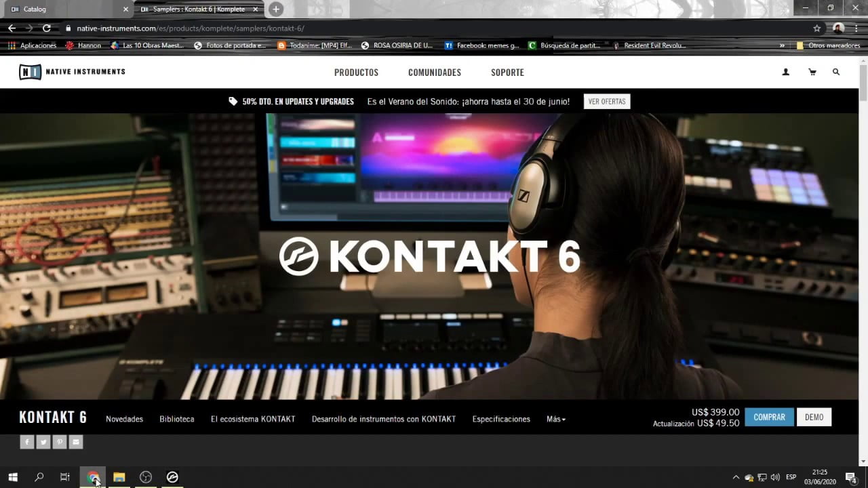This screenshot has width=868, height=488.
Task: Open El ecosistema KONTAKT section
Action: coord(253,419)
